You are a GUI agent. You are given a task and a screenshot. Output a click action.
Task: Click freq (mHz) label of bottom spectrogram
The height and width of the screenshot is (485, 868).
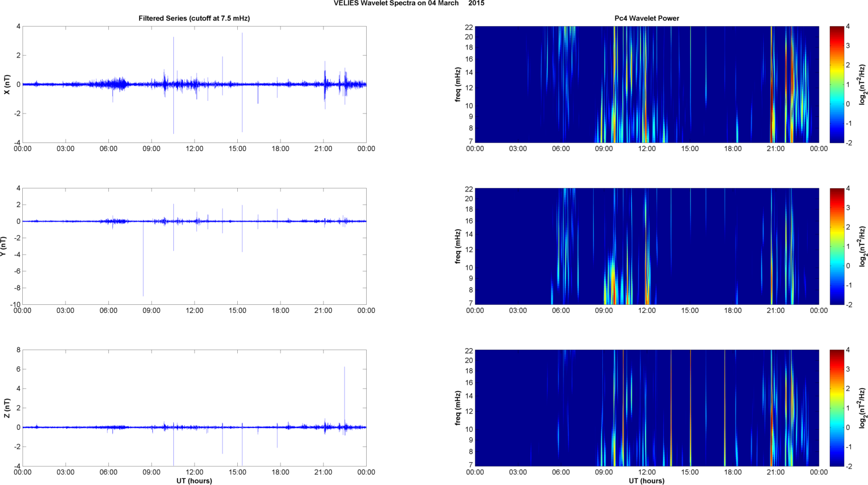tap(458, 408)
